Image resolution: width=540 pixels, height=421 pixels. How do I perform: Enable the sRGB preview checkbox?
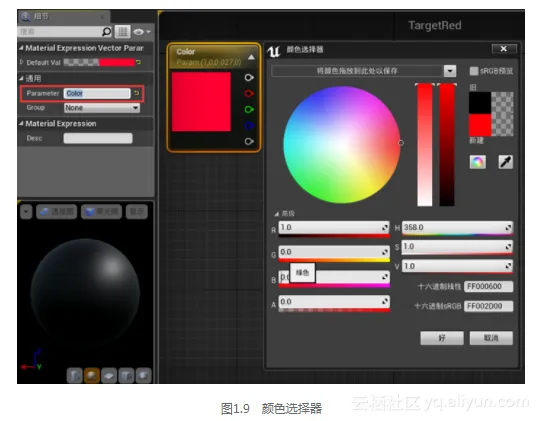coord(474,71)
